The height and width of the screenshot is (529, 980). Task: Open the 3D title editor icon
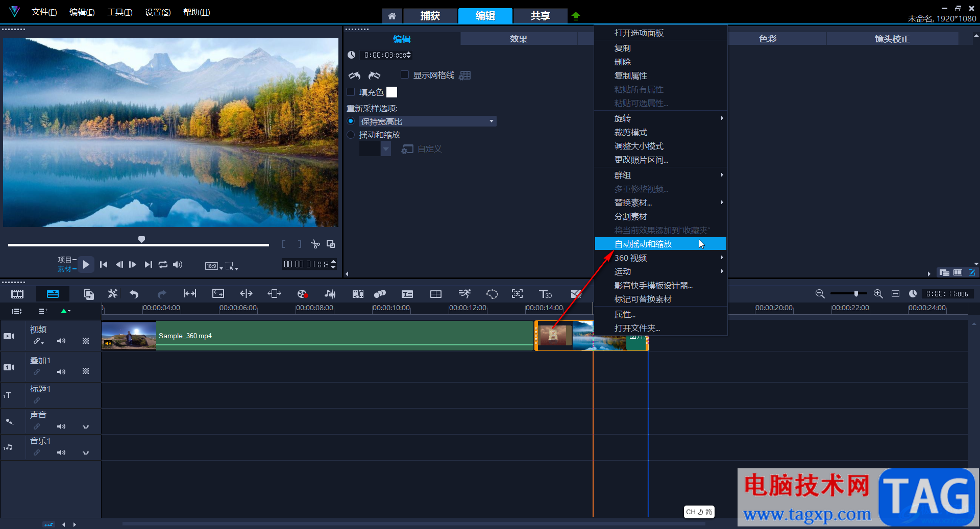pos(545,294)
